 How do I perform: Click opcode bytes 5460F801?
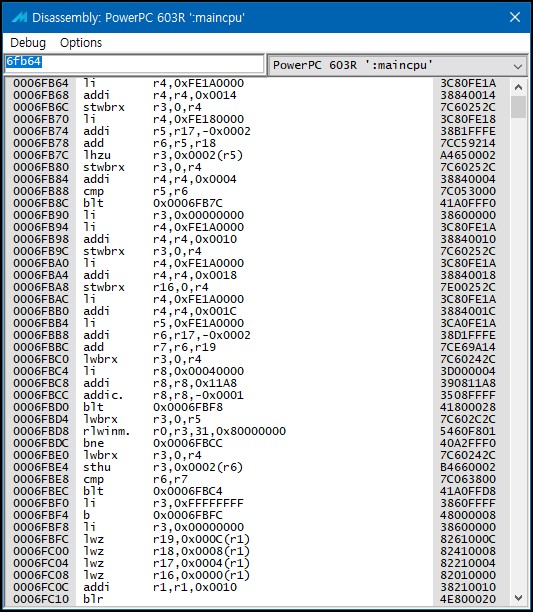click(x=468, y=431)
